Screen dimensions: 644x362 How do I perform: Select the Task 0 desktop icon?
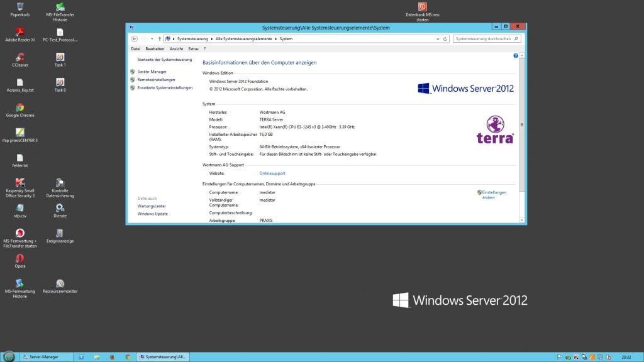[x=60, y=85]
